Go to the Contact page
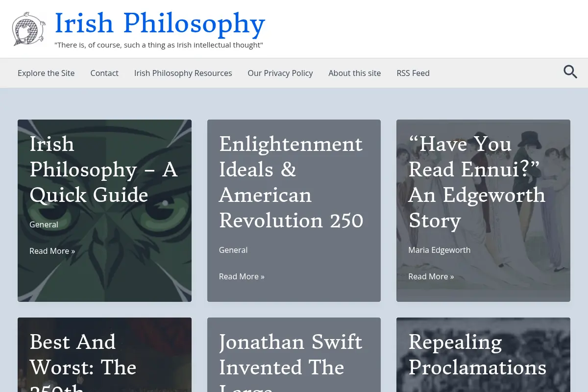This screenshot has height=392, width=588. click(x=104, y=73)
